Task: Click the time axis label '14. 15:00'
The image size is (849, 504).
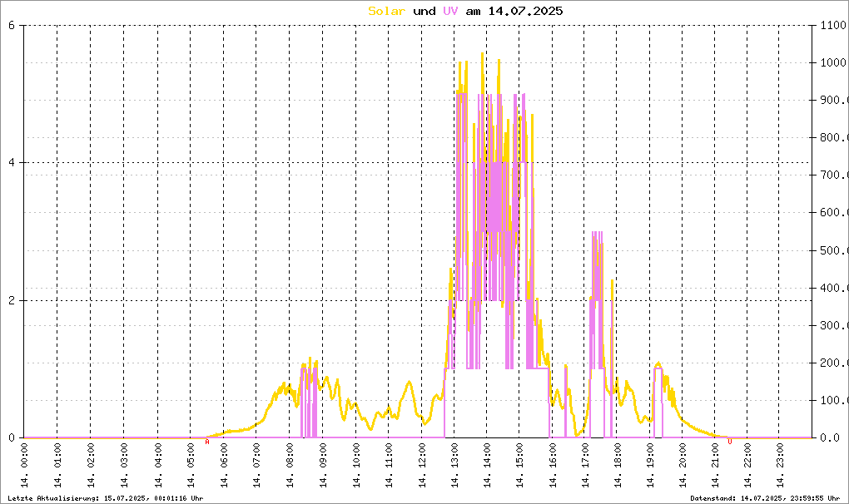Action: tap(519, 466)
